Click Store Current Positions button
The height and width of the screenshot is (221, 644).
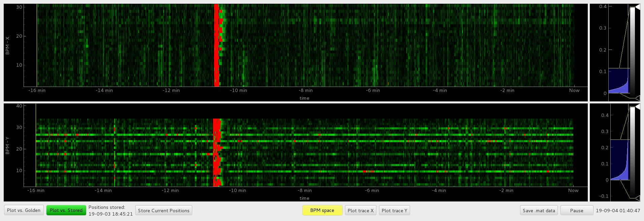click(x=164, y=211)
